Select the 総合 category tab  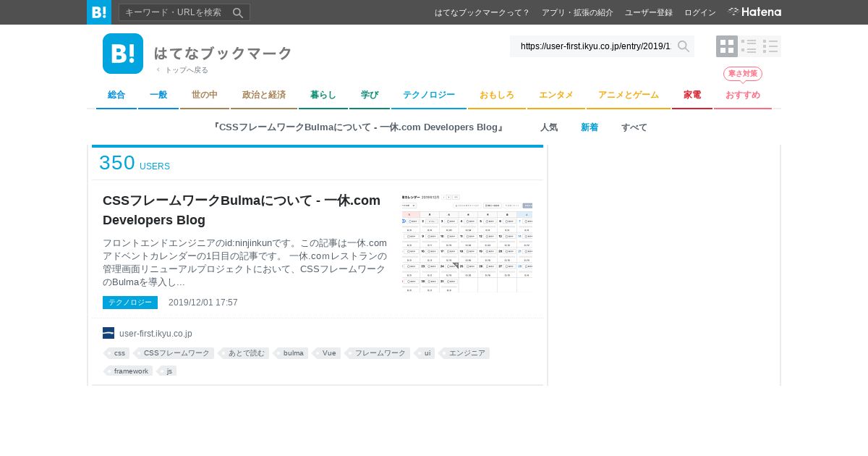click(116, 96)
